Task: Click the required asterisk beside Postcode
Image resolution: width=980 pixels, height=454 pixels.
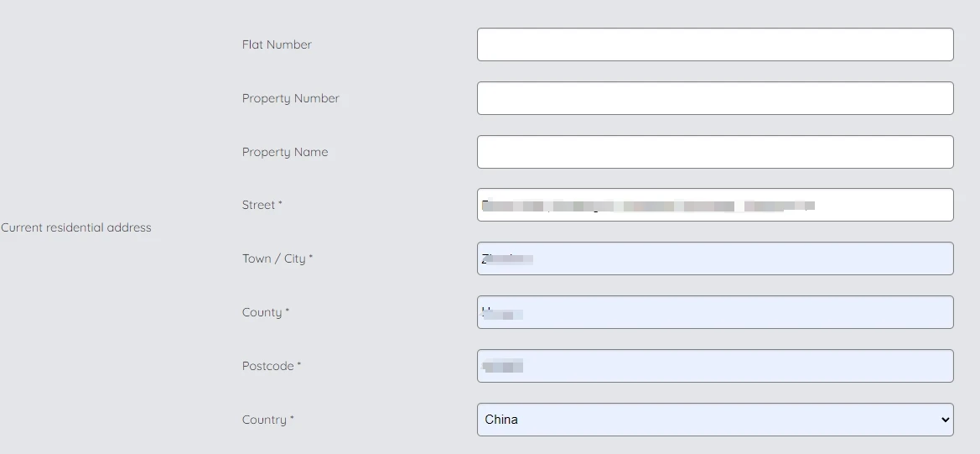Action: [299, 364]
